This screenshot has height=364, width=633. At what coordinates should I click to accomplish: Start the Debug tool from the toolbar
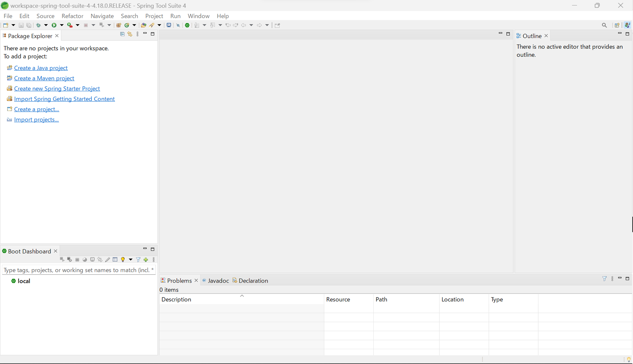click(x=39, y=25)
